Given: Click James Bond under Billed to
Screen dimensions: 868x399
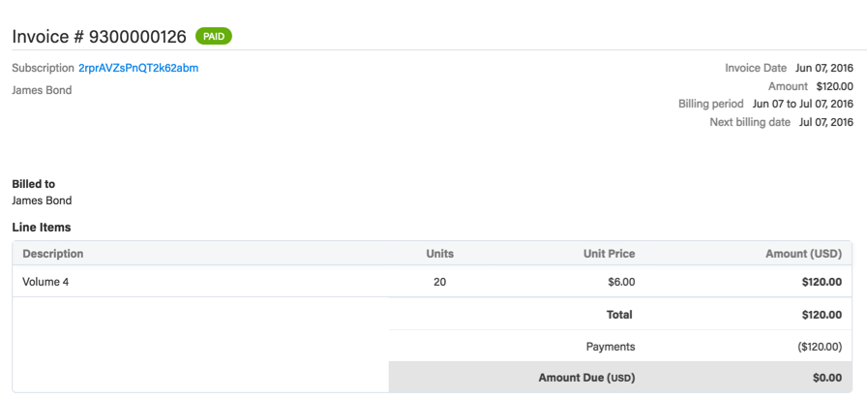Looking at the screenshot, I should click(x=42, y=200).
